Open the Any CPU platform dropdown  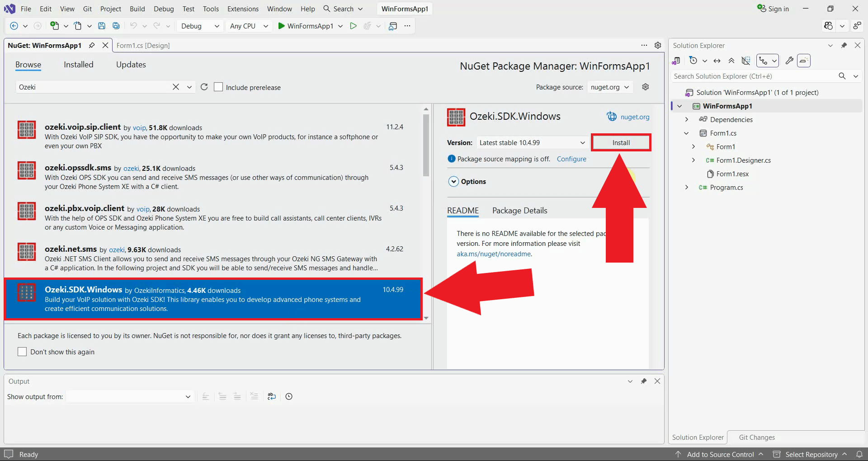click(x=249, y=26)
